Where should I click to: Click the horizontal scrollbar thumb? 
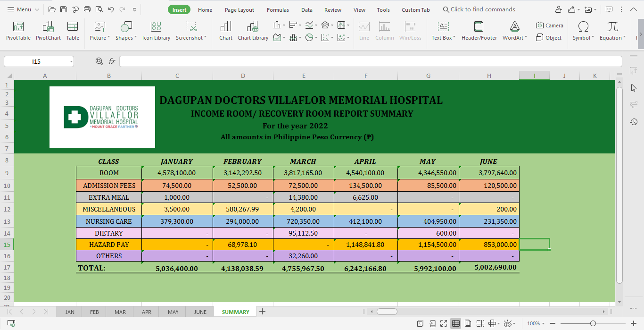point(387,312)
